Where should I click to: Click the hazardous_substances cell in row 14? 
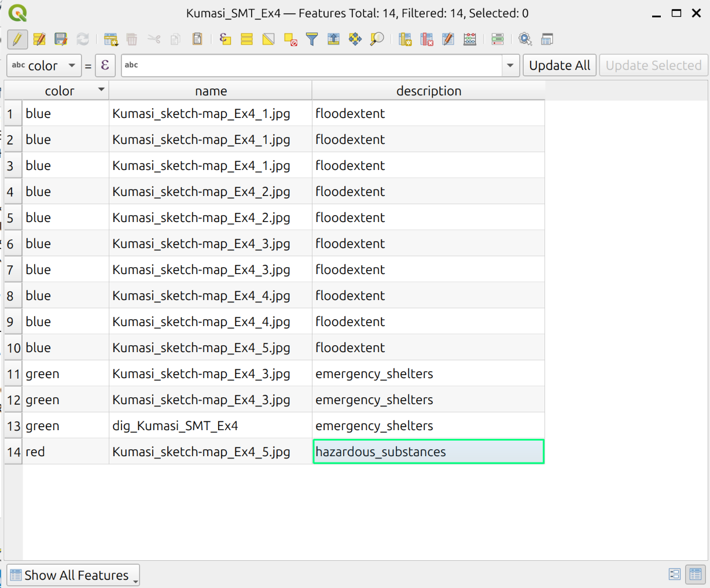[428, 452]
